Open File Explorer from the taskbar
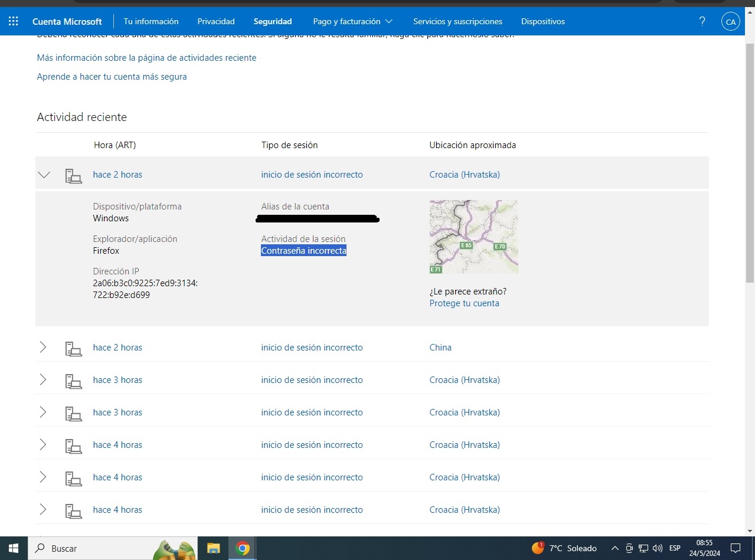Viewport: 755px width, 560px height. [213, 548]
